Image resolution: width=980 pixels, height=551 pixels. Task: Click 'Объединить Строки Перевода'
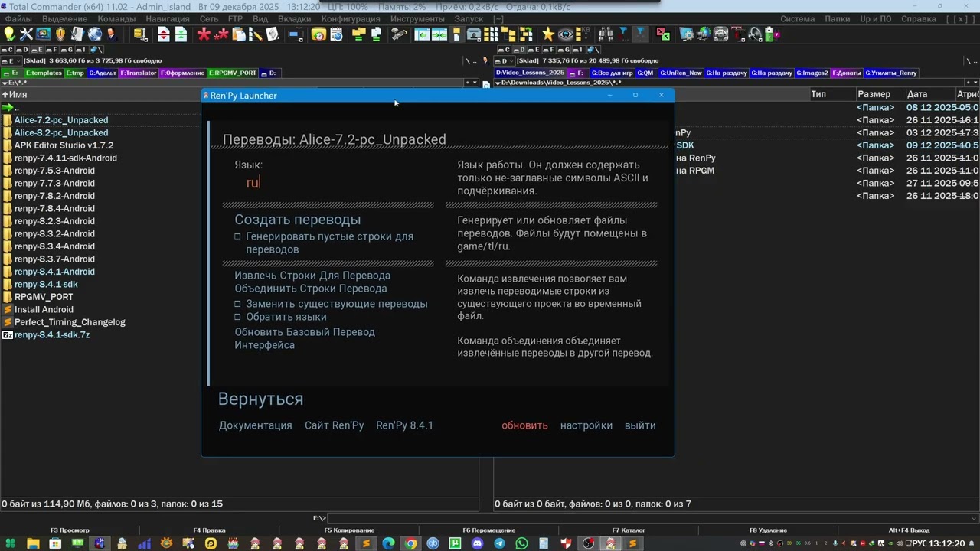[x=310, y=289]
